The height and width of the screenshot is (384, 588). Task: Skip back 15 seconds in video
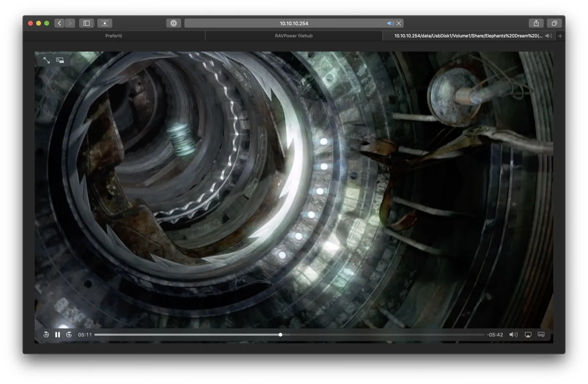46,334
